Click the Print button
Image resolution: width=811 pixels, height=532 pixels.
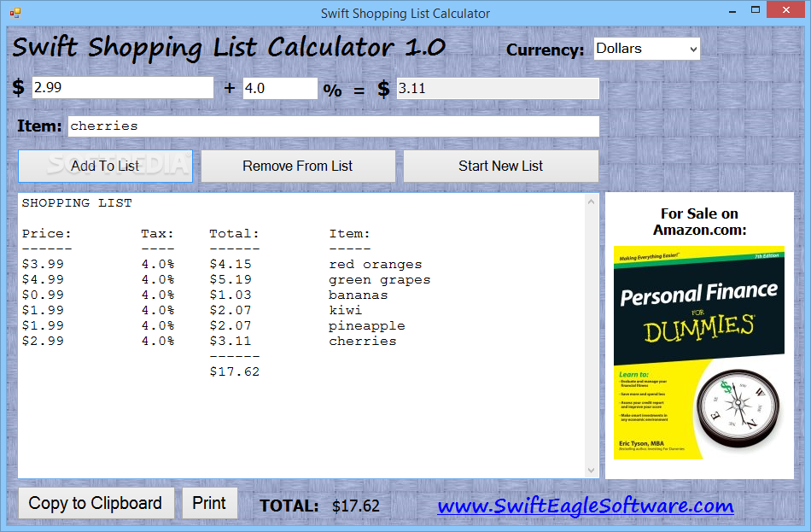click(209, 503)
